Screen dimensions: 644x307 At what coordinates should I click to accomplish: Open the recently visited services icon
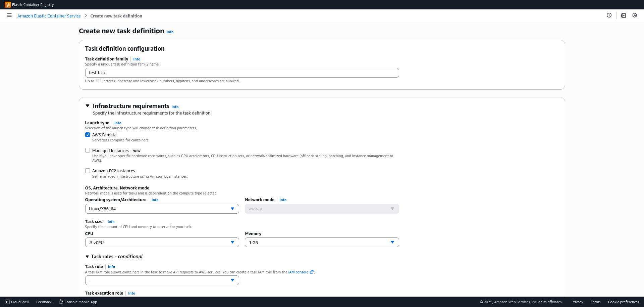pyautogui.click(x=634, y=15)
